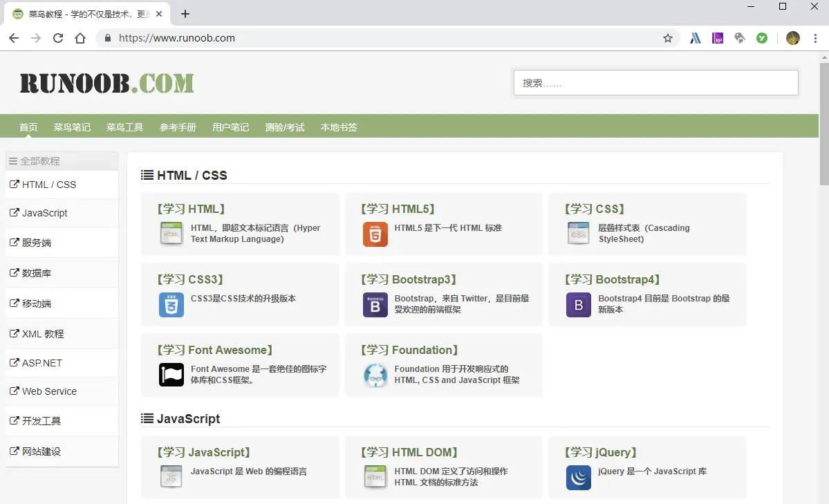This screenshot has height=504, width=829.
Task: Click the browser address bar URL
Action: pyautogui.click(x=176, y=38)
